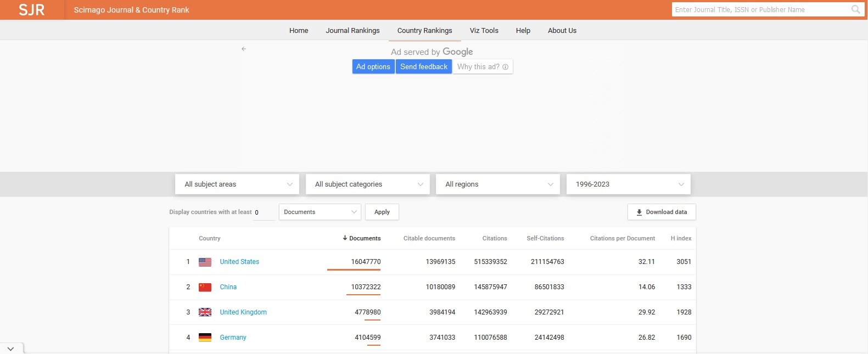Click the United States flag icon
The width and height of the screenshot is (868, 354).
coord(205,262)
